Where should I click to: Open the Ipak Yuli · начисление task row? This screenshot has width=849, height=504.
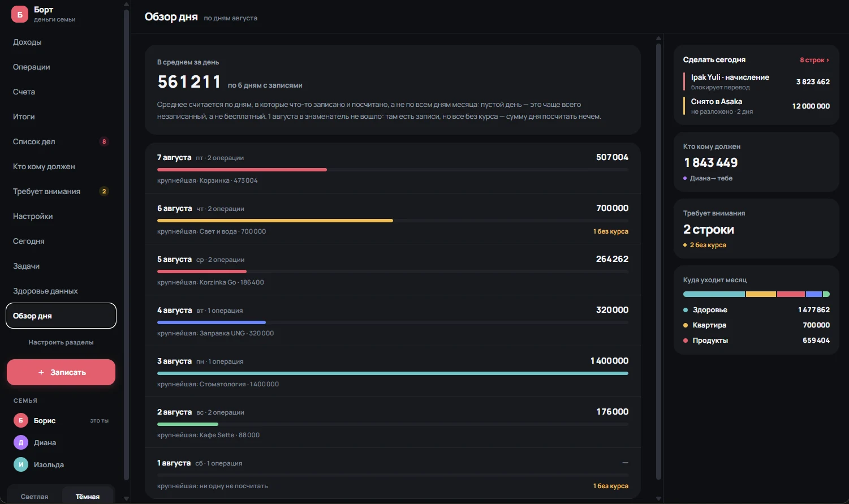point(757,81)
